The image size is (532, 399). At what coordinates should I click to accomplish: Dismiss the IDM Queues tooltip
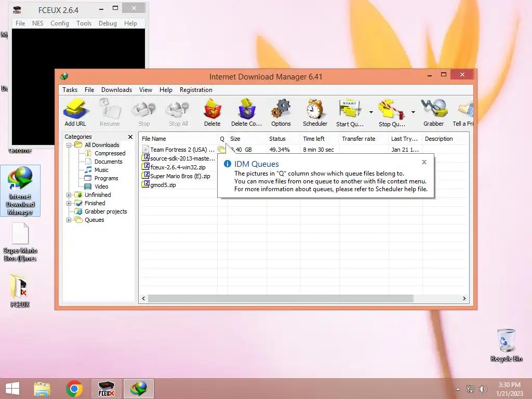tap(424, 162)
